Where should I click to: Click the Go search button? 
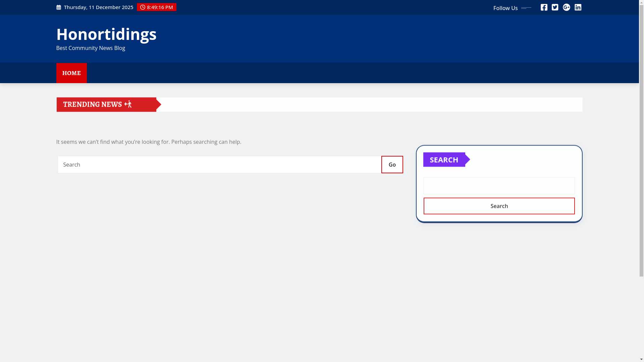pyautogui.click(x=392, y=165)
